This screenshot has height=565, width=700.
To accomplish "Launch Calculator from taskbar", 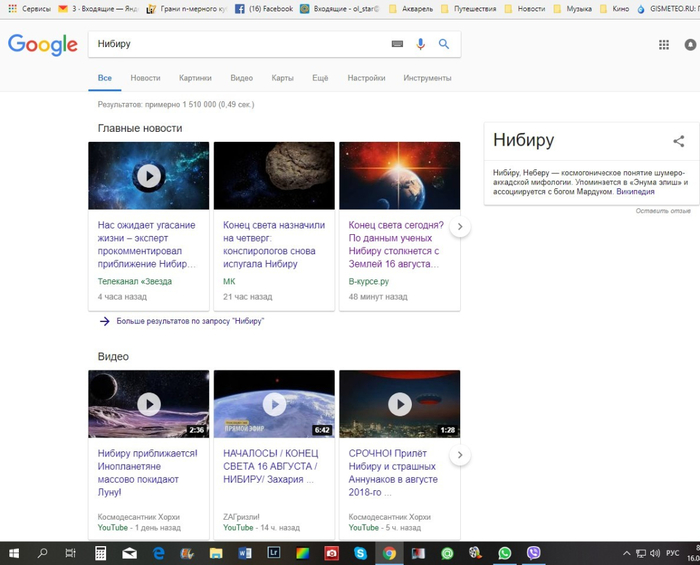I will click(100, 553).
